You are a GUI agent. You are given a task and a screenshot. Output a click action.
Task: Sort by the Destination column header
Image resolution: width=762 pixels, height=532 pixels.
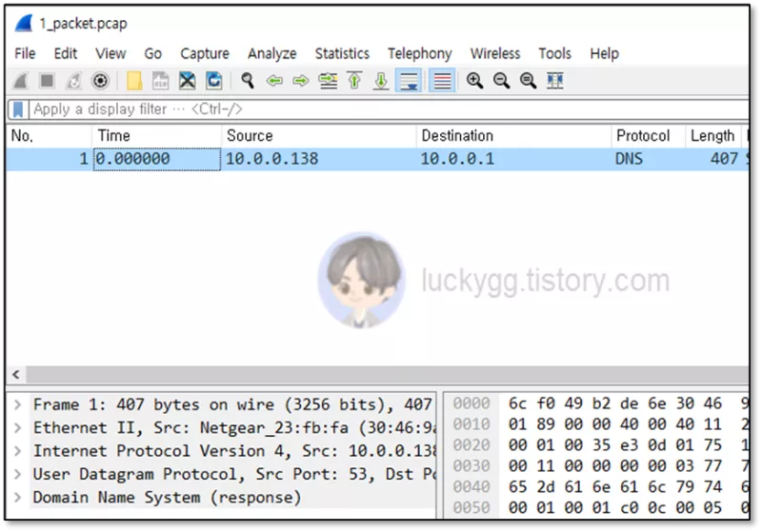pyautogui.click(x=513, y=136)
